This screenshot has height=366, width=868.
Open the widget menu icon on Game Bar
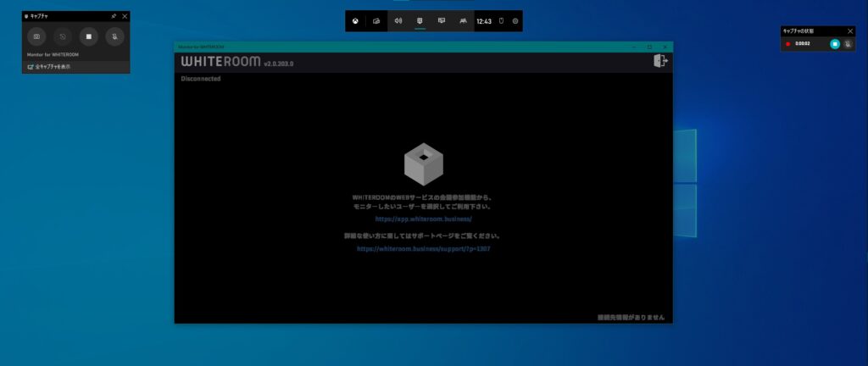point(376,21)
